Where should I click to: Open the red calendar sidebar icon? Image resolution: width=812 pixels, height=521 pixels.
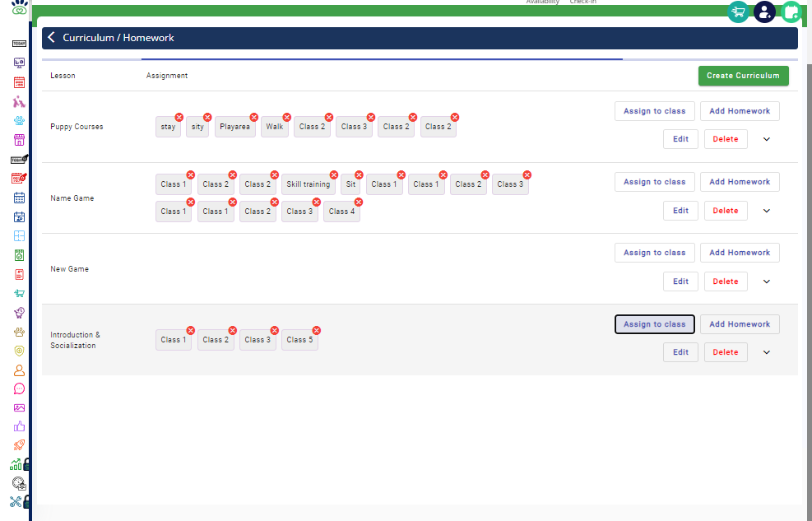(x=19, y=82)
